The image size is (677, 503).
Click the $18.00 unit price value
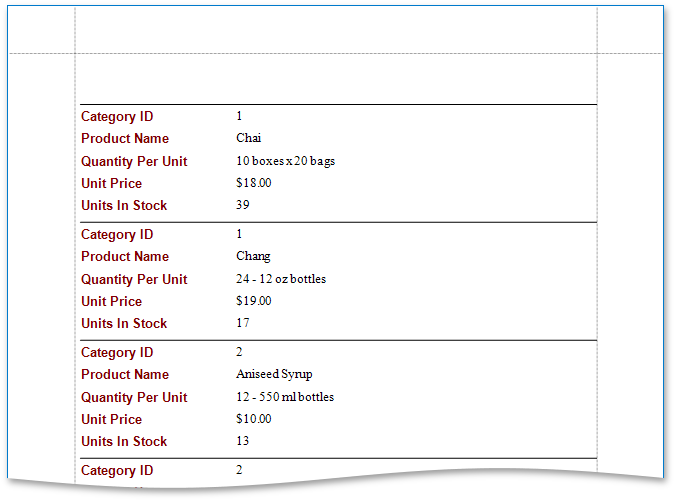(254, 183)
